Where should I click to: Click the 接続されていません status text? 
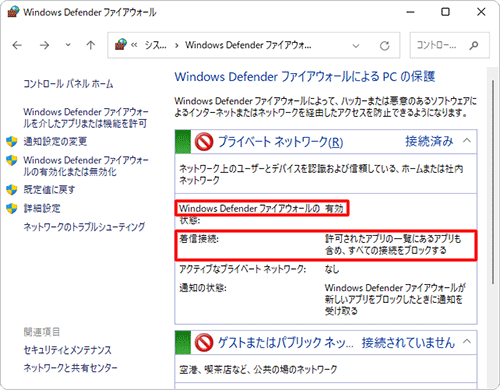click(408, 343)
